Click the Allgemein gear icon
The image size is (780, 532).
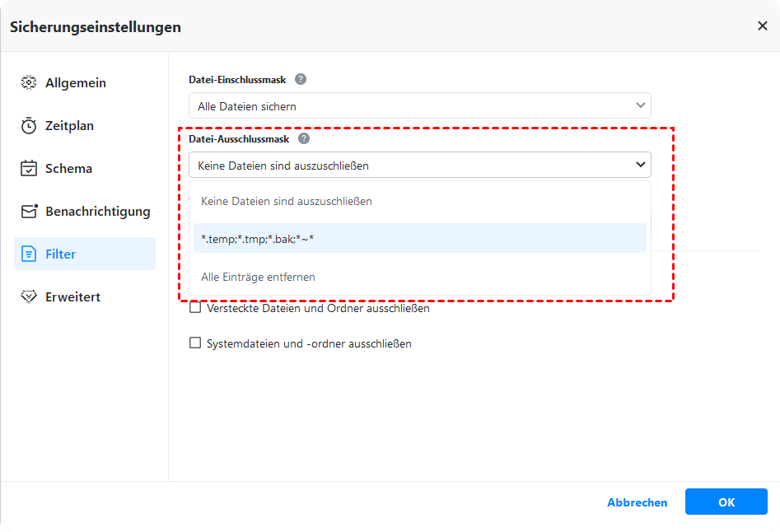click(29, 83)
